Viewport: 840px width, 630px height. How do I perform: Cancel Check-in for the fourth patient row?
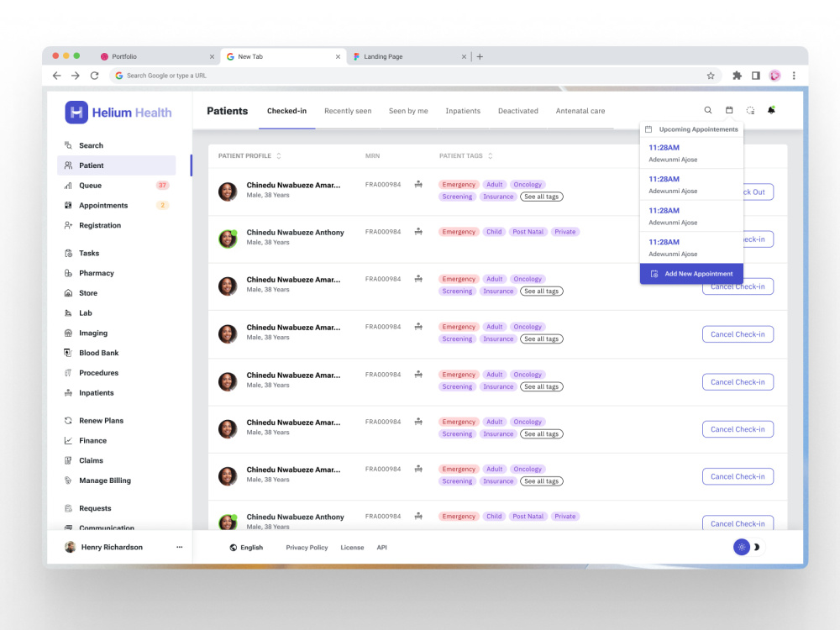click(x=738, y=334)
